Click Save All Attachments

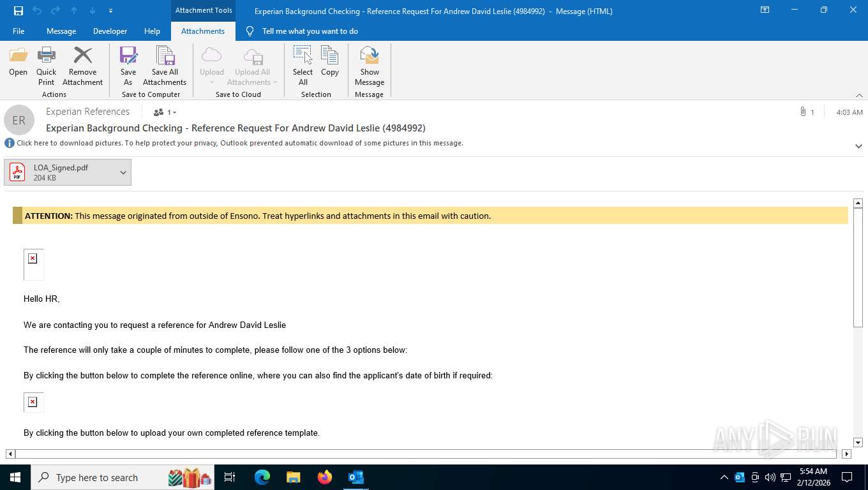tap(165, 66)
